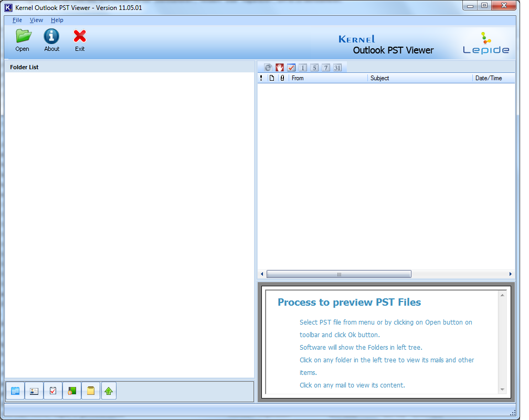This screenshot has height=420, width=529.
Task: Open the About info icon
Action: tap(51, 37)
